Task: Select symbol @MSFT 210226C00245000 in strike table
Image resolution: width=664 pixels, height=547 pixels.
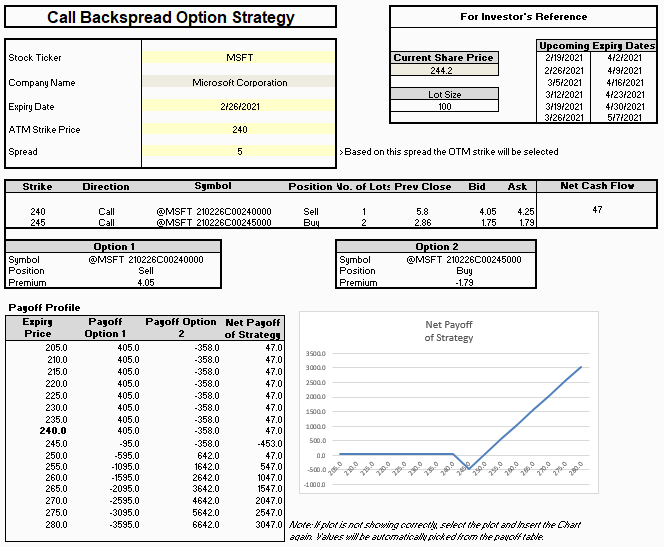Action: (x=214, y=222)
